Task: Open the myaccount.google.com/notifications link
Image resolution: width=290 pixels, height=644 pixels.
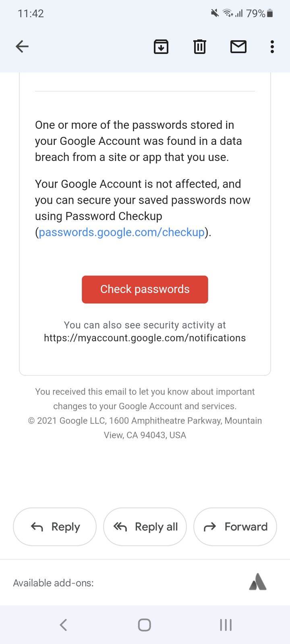Action: (144, 338)
